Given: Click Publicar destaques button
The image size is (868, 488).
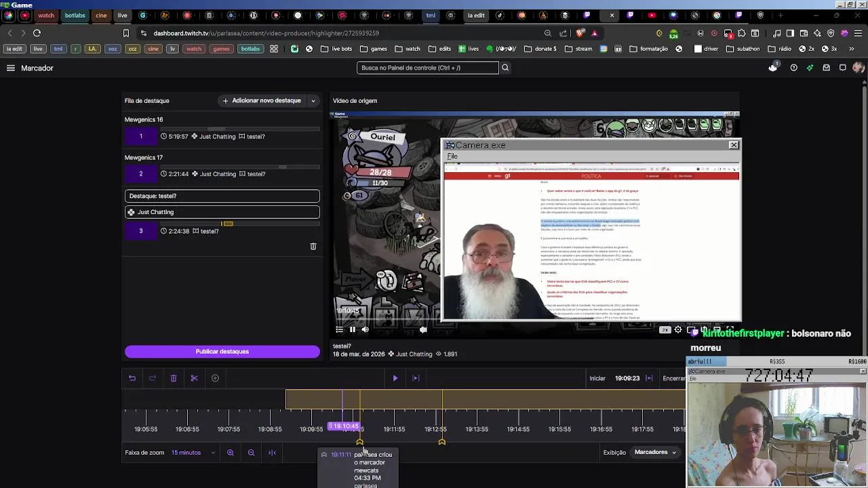Looking at the screenshot, I should point(222,352).
